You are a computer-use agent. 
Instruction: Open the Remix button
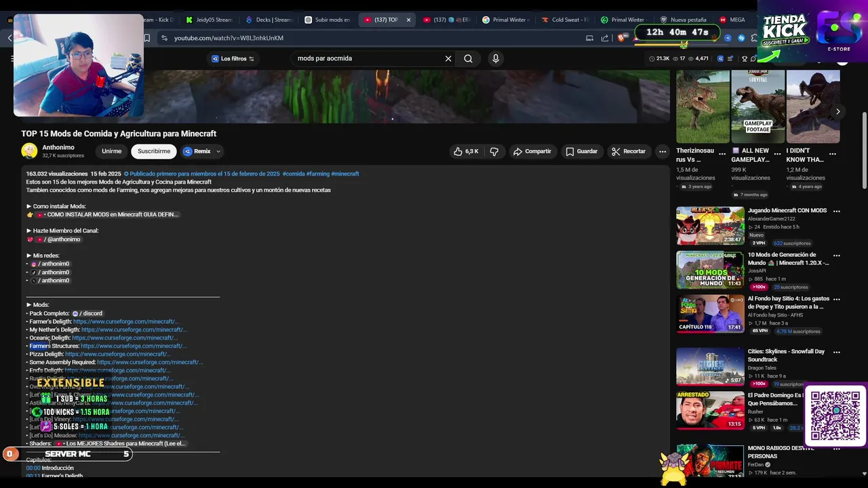(x=197, y=151)
